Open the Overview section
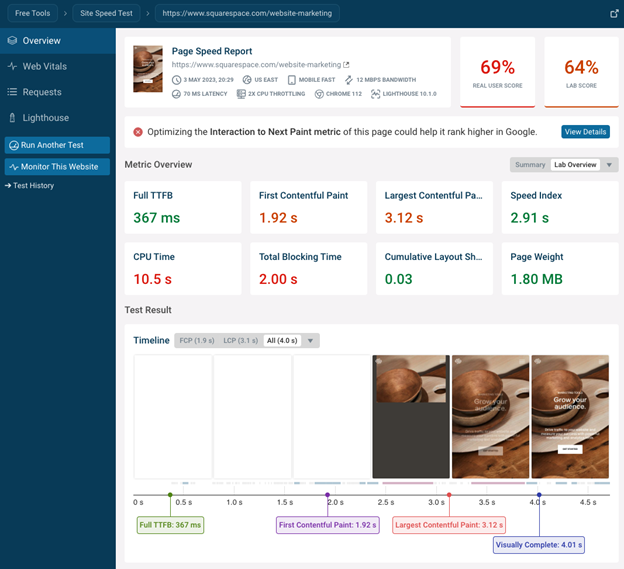The height and width of the screenshot is (569, 624). tap(58, 41)
